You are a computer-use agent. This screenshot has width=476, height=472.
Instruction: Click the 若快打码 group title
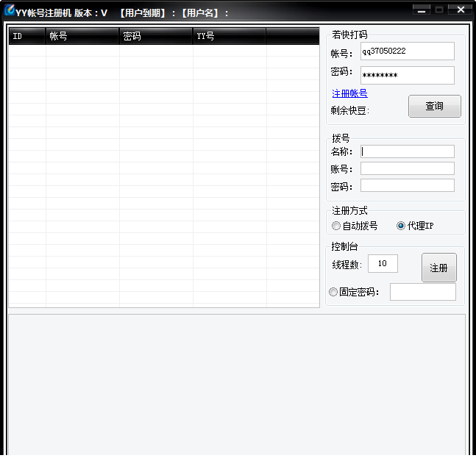click(x=349, y=35)
